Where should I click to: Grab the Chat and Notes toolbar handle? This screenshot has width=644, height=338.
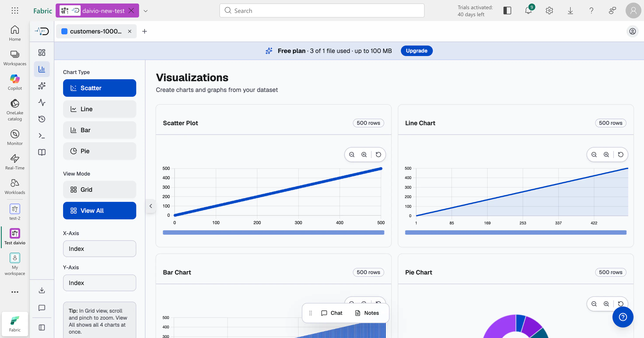pyautogui.click(x=311, y=313)
